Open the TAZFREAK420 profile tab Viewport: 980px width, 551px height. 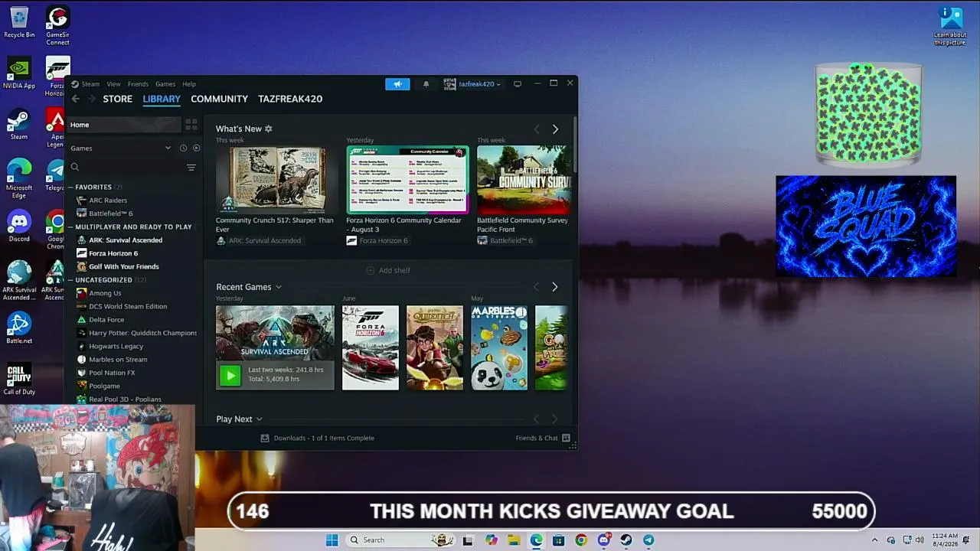click(x=290, y=99)
